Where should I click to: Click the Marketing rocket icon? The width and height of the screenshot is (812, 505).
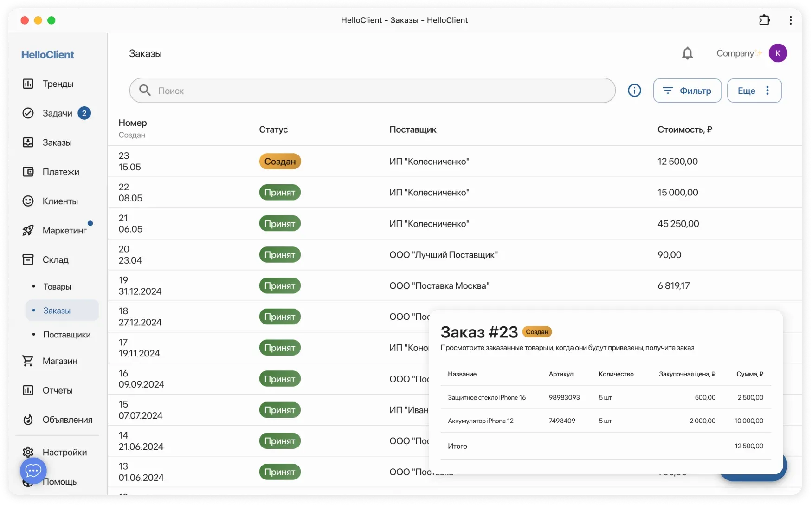pos(28,230)
